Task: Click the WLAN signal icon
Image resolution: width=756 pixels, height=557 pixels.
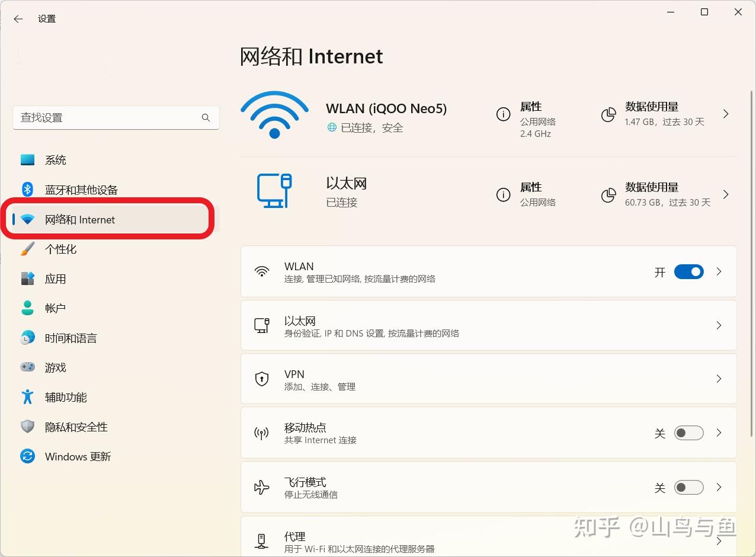Action: [x=274, y=114]
